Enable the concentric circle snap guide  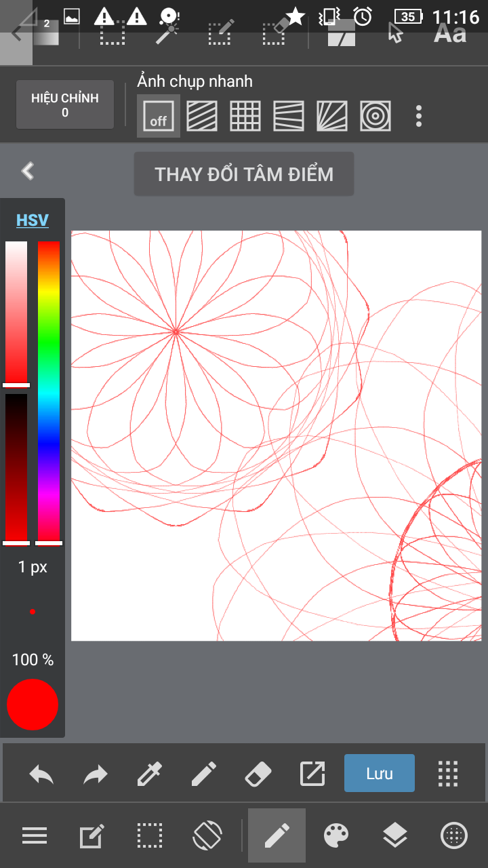click(375, 116)
